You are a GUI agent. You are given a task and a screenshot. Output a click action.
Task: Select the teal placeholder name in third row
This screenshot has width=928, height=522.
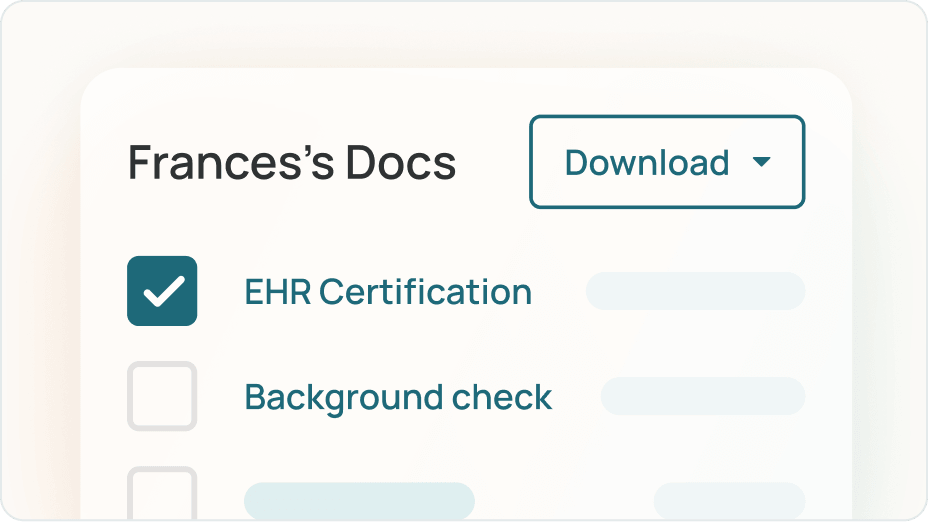359,500
